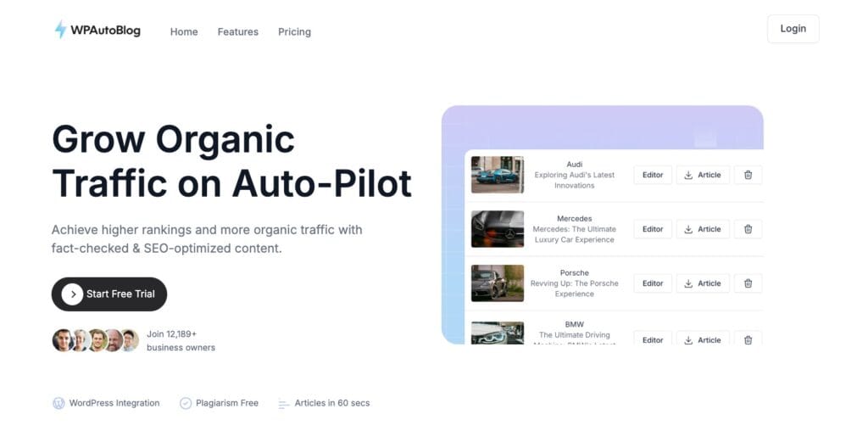The image size is (868, 448).
Task: Click the WPAutoBlog lightning bolt logo
Action: (x=60, y=30)
